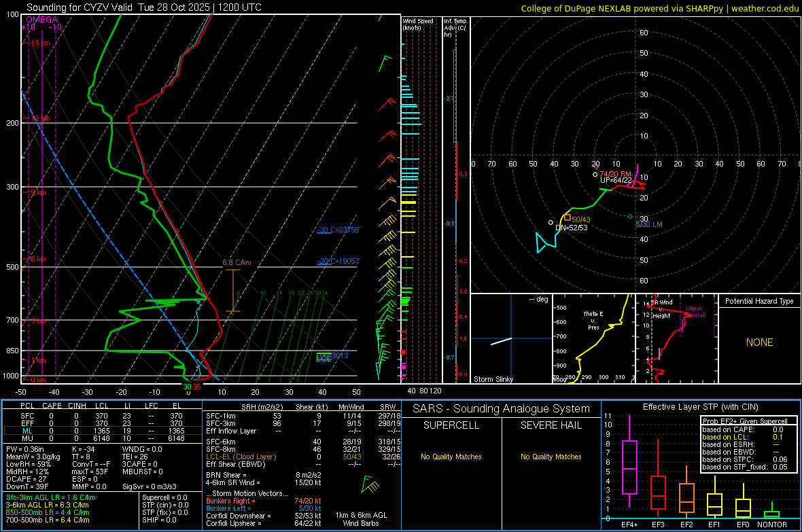The image size is (802, 532).
Task: Select '700-500mb LR = 6.4 C/km'
Action: coord(48,520)
